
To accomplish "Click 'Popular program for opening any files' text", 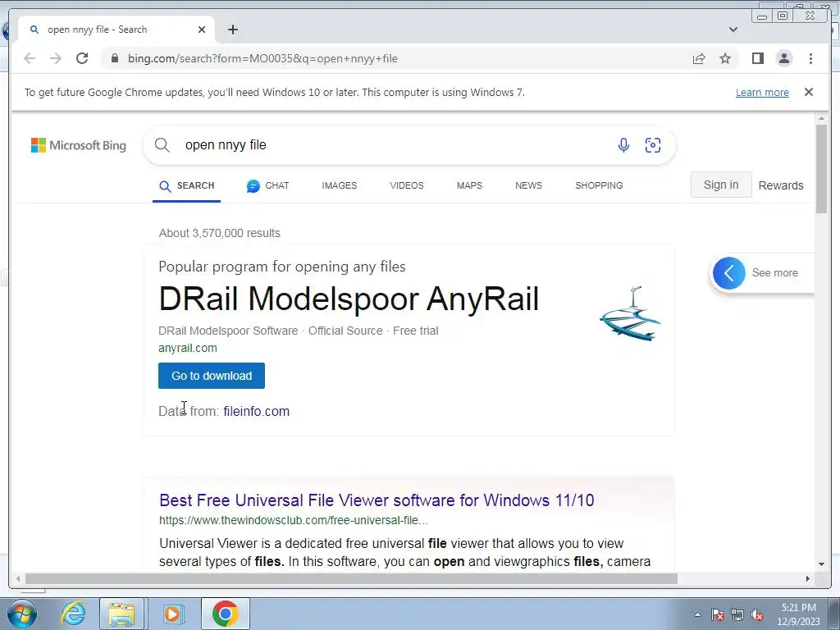I will 282,267.
